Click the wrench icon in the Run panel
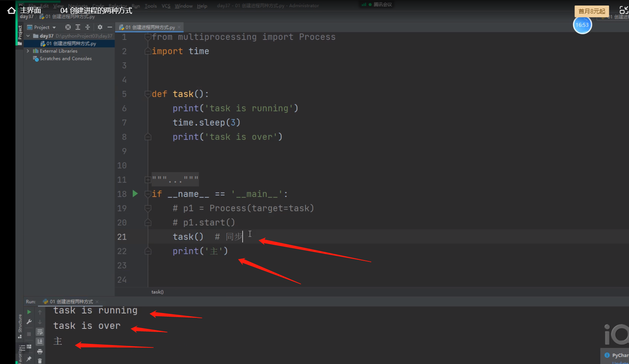This screenshot has width=629, height=364. (x=29, y=322)
